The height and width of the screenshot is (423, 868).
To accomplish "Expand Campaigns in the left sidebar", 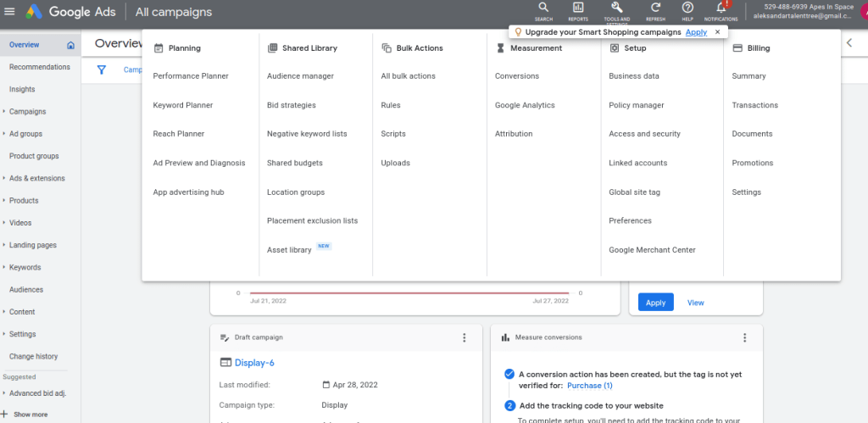I will (x=4, y=111).
